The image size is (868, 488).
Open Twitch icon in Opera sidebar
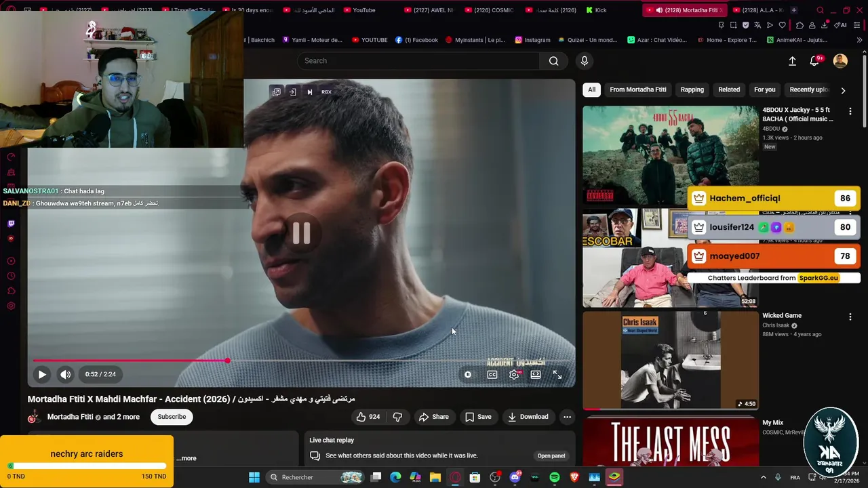tap(11, 224)
